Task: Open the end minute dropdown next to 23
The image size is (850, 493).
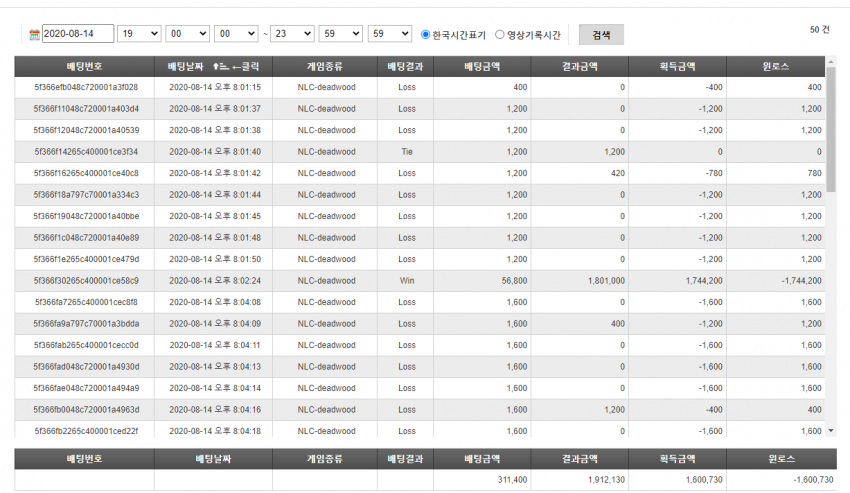Action: point(340,34)
